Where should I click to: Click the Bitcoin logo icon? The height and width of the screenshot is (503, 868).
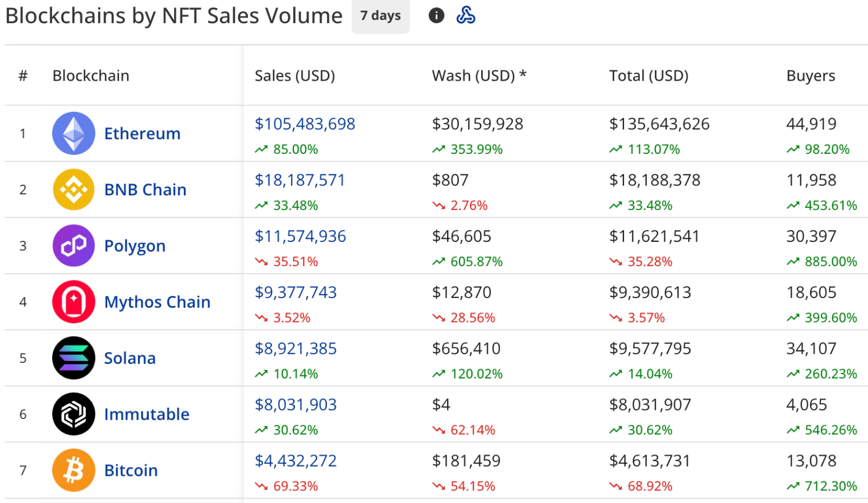tap(74, 471)
